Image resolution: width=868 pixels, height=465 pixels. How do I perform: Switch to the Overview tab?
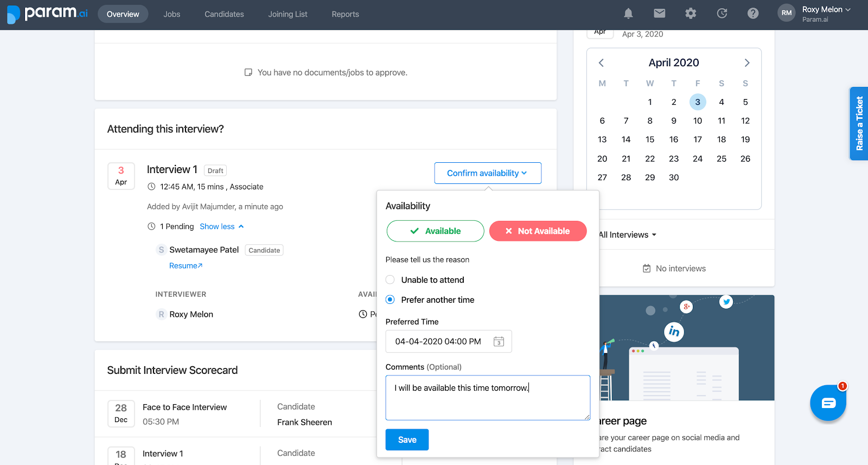pos(123,14)
